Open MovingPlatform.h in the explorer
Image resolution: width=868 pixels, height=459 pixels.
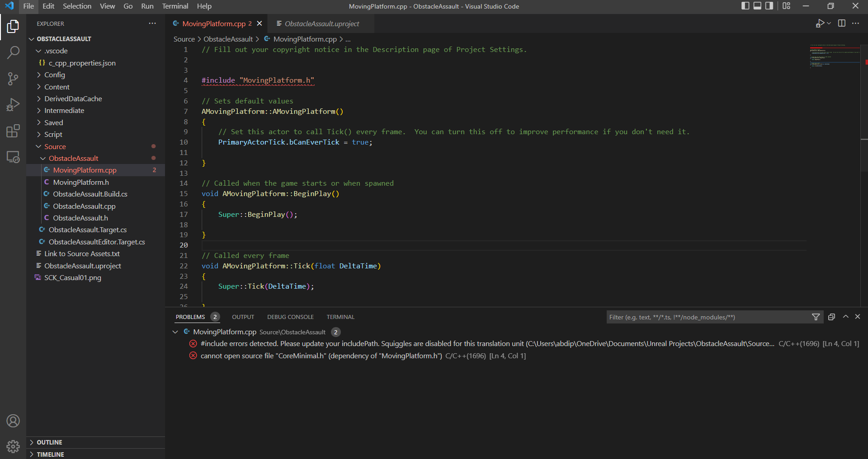(81, 182)
